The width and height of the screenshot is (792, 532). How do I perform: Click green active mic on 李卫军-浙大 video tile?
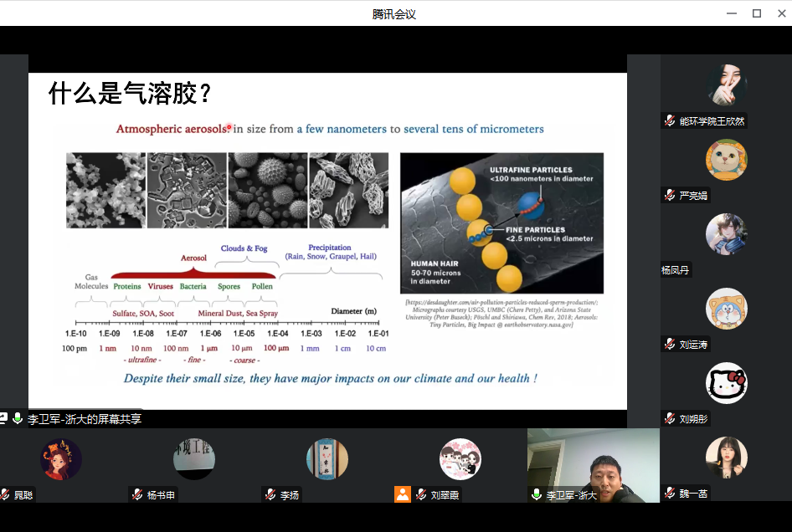(x=537, y=494)
